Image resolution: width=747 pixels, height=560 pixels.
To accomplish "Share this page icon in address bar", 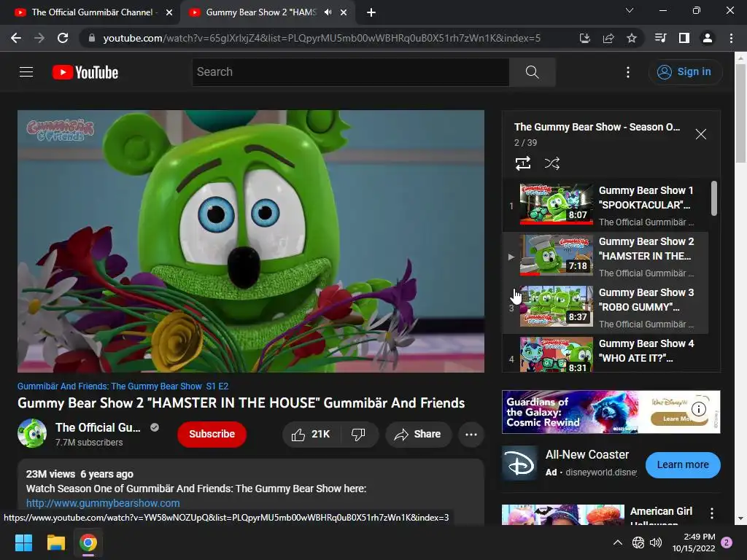I will point(608,38).
